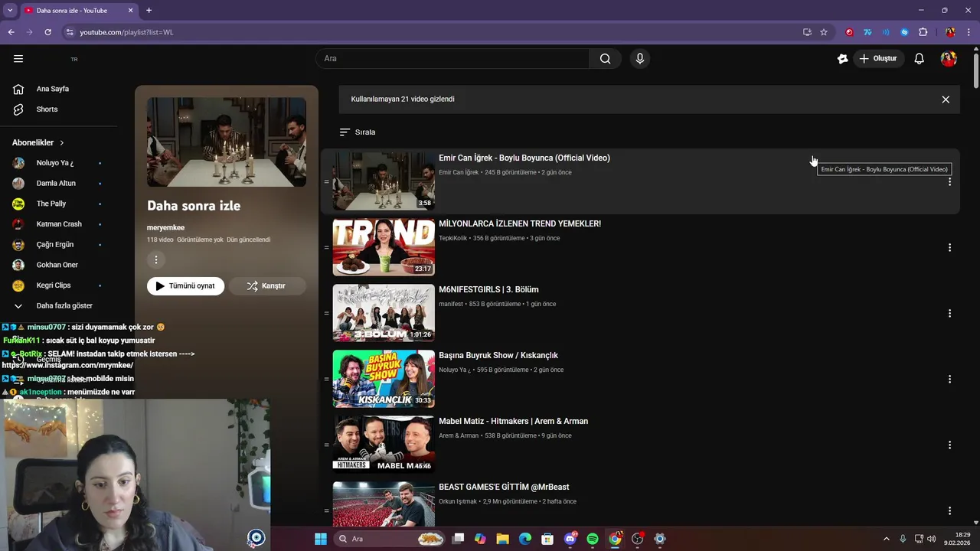Click the address bar URL youtube.com/playlist
This screenshot has width=980, height=551.
(x=126, y=32)
